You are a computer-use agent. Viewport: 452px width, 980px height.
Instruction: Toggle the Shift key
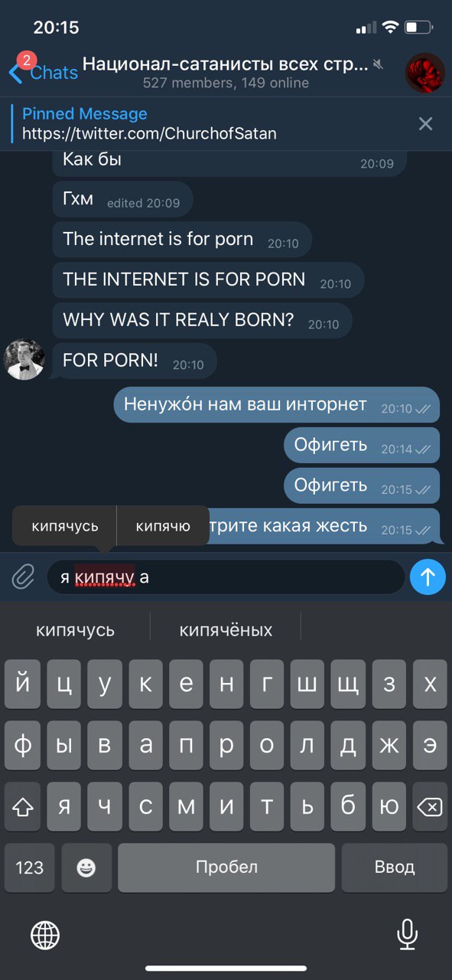24,807
